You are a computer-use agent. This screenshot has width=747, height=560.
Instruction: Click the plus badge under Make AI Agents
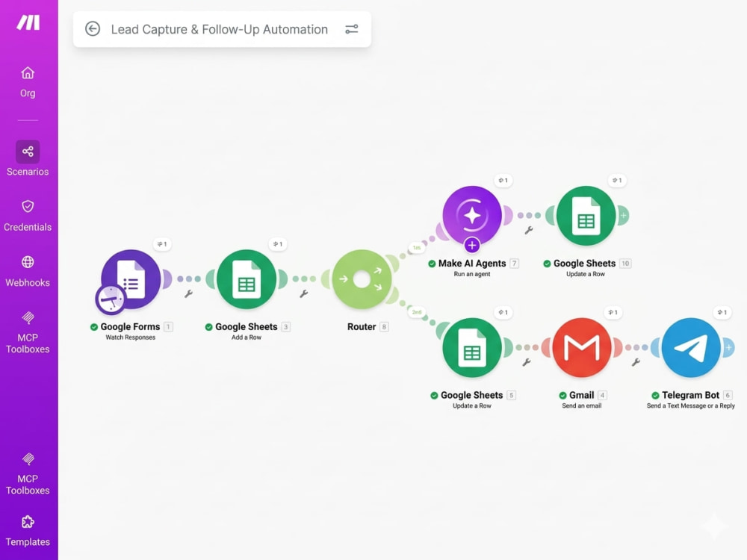471,245
